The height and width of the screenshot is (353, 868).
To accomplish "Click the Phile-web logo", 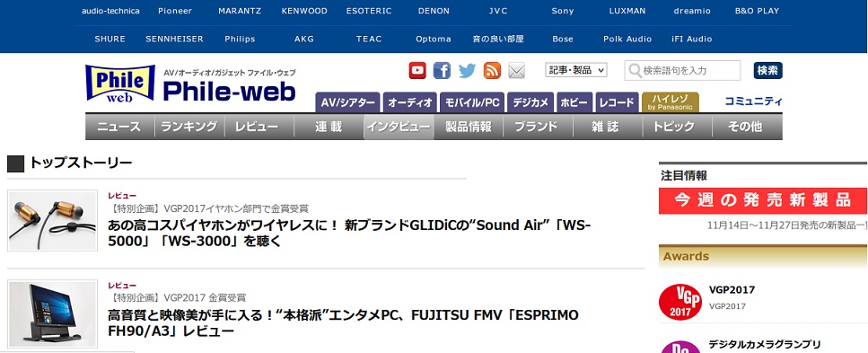I will coord(190,84).
